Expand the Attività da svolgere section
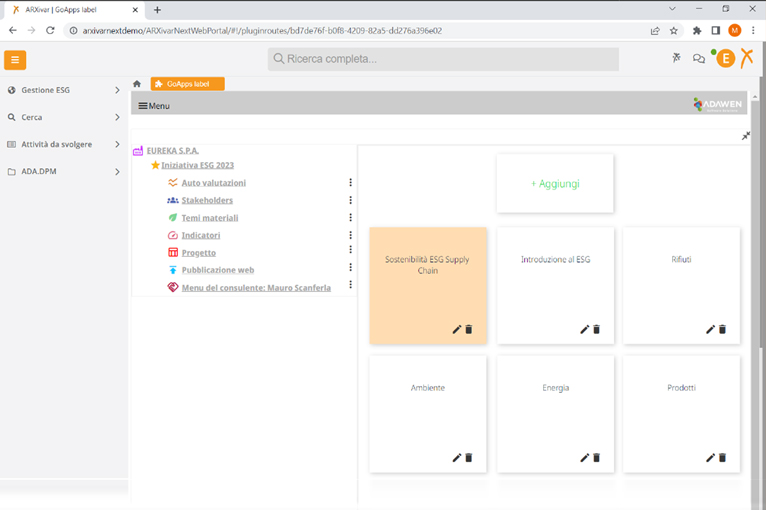 coord(64,144)
